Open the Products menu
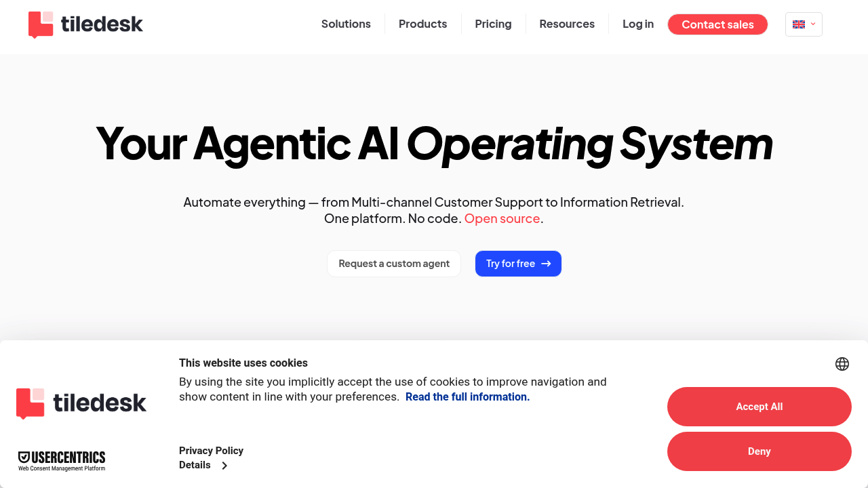The height and width of the screenshot is (488, 868). (x=422, y=24)
